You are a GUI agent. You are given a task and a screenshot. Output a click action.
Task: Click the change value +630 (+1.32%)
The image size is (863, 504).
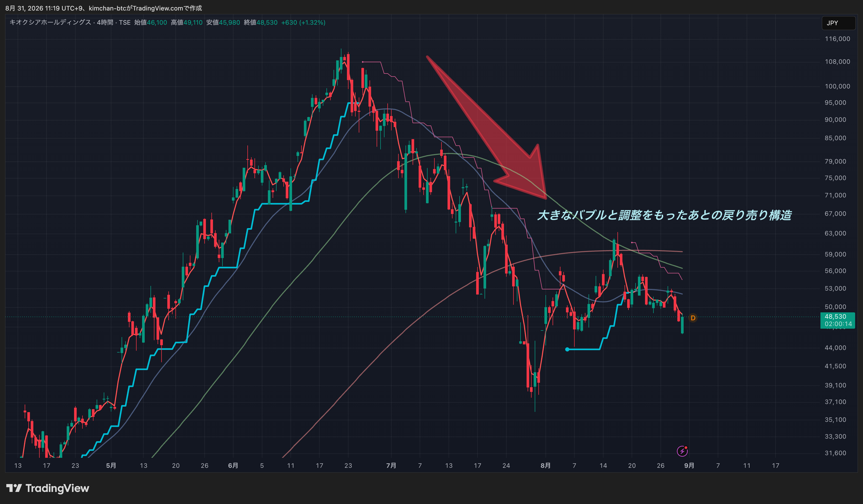(x=303, y=23)
